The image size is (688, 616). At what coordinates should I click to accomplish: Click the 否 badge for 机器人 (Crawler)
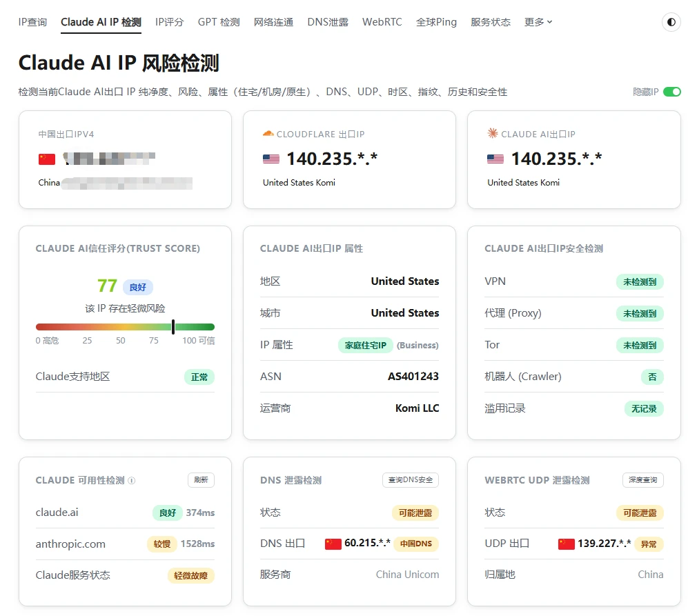pyautogui.click(x=652, y=377)
